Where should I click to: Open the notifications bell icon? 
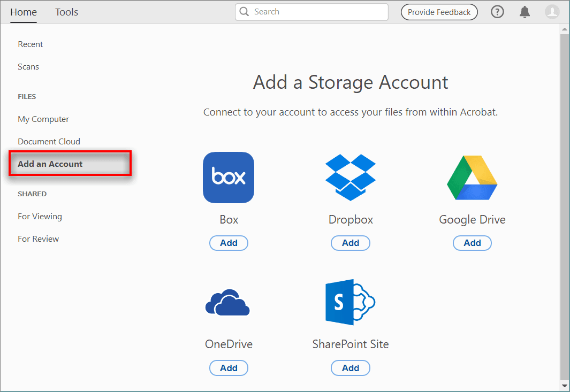[x=525, y=12]
